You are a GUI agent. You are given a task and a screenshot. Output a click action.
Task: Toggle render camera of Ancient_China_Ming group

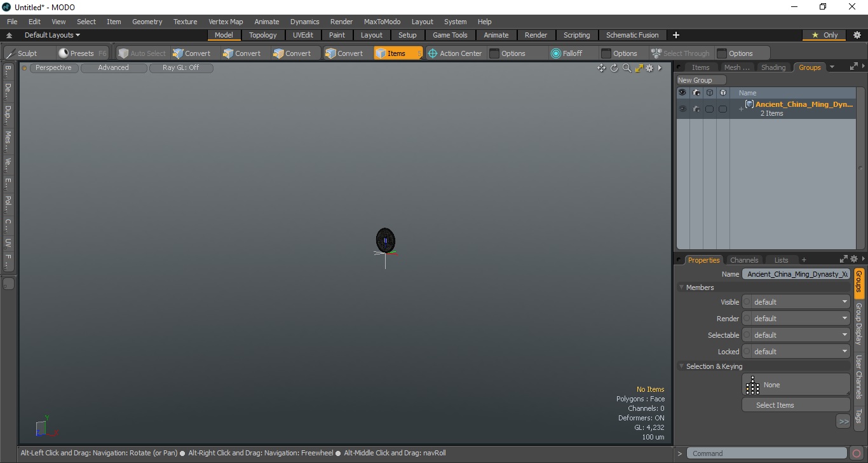click(x=696, y=109)
